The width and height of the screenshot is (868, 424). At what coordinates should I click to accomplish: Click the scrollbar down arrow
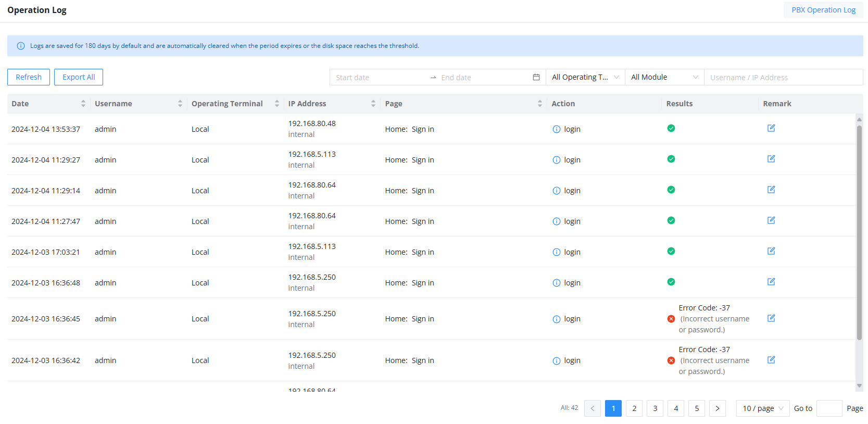click(x=859, y=386)
